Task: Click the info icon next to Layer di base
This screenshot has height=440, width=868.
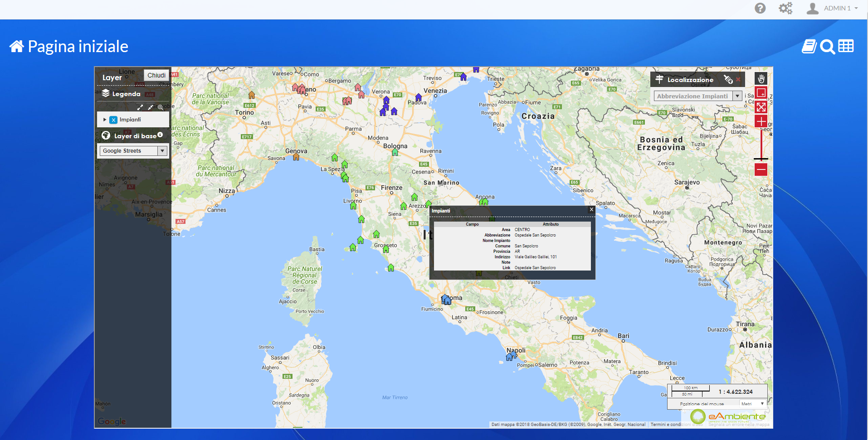Action: click(160, 135)
